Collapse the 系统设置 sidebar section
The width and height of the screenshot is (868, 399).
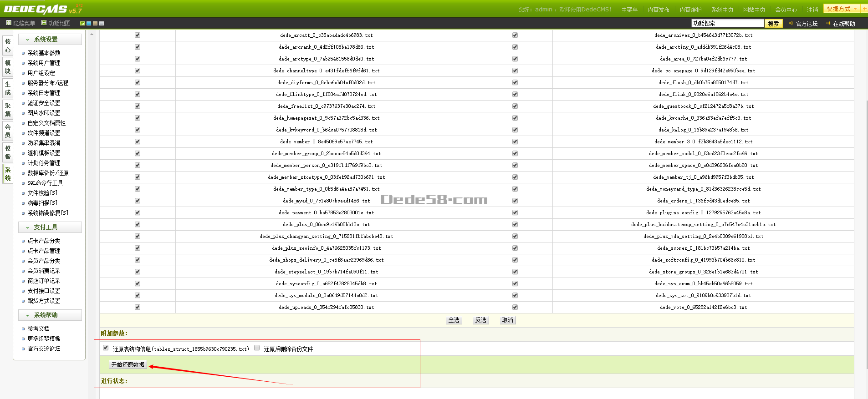50,40
